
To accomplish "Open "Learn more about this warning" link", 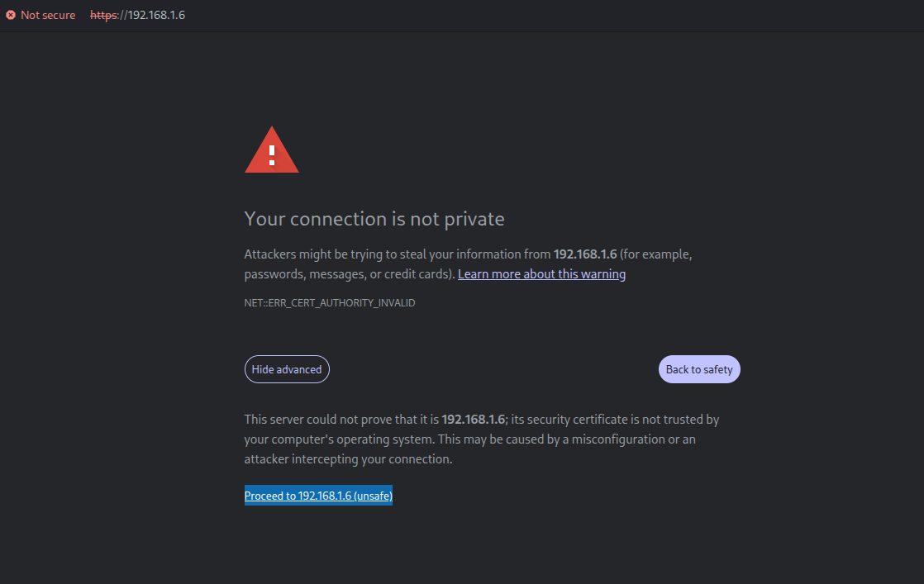I will tap(541, 273).
